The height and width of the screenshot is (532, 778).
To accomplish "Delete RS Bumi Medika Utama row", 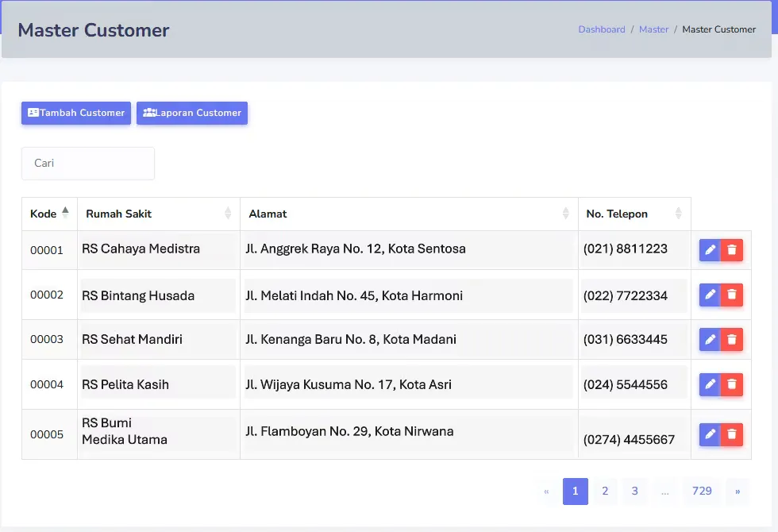I will point(732,434).
